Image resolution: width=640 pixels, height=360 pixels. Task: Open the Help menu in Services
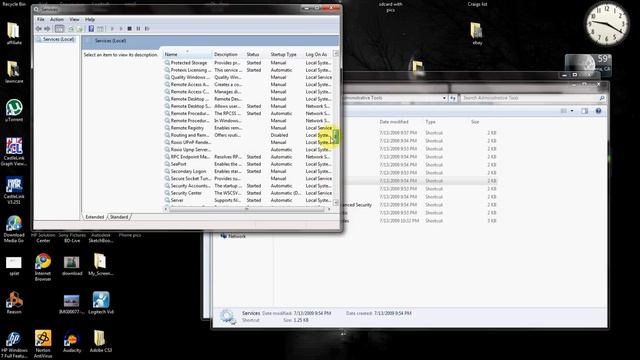90,19
